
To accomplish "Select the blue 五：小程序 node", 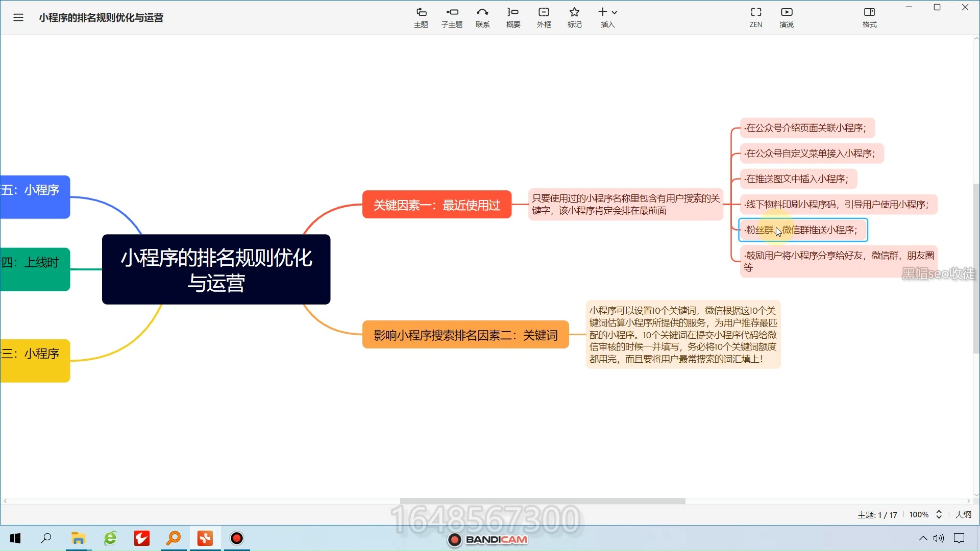I will tap(35, 197).
